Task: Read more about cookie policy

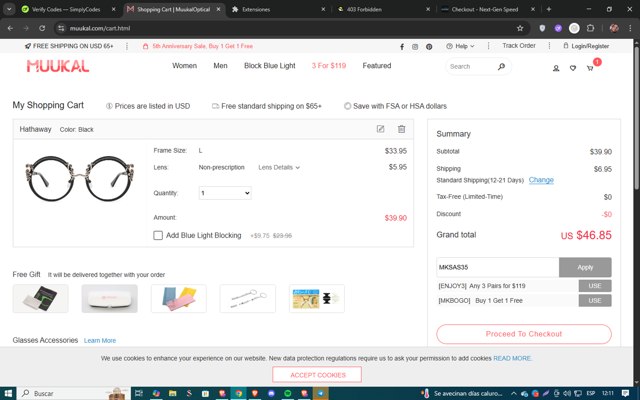Action: 513,358
